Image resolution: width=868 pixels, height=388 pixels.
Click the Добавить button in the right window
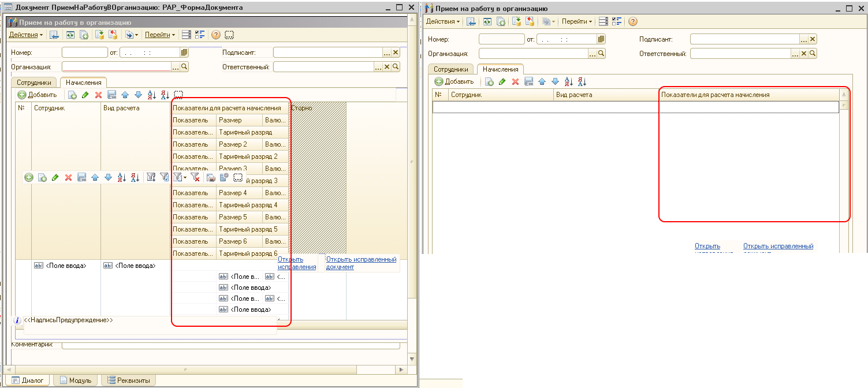pyautogui.click(x=455, y=81)
